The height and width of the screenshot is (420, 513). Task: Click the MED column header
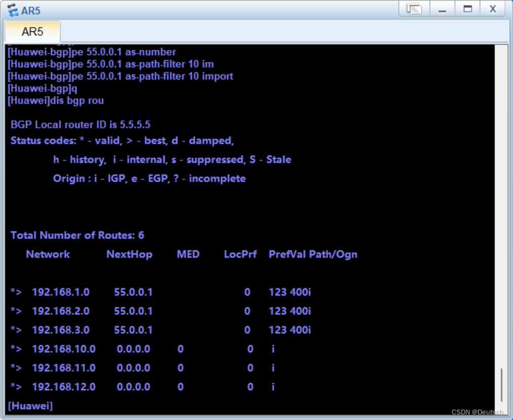click(188, 254)
